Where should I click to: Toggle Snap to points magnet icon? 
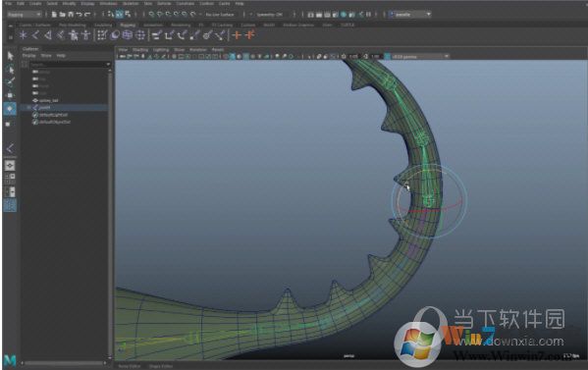pos(168,15)
